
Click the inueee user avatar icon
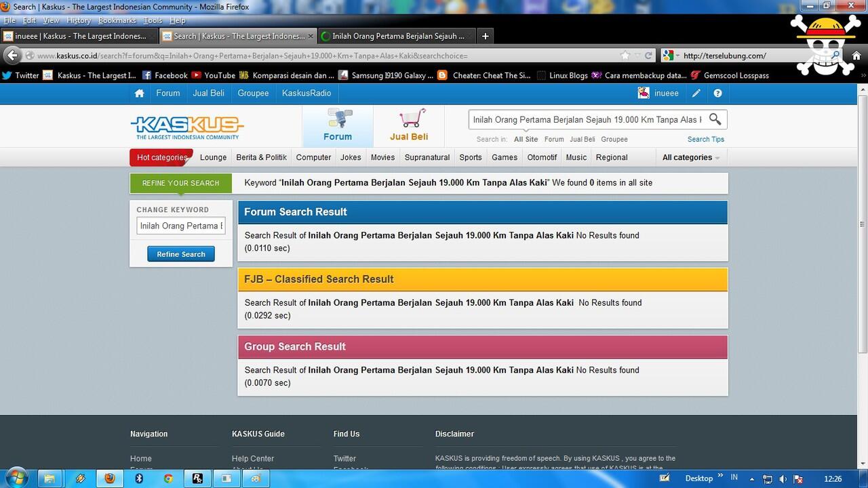pos(644,93)
